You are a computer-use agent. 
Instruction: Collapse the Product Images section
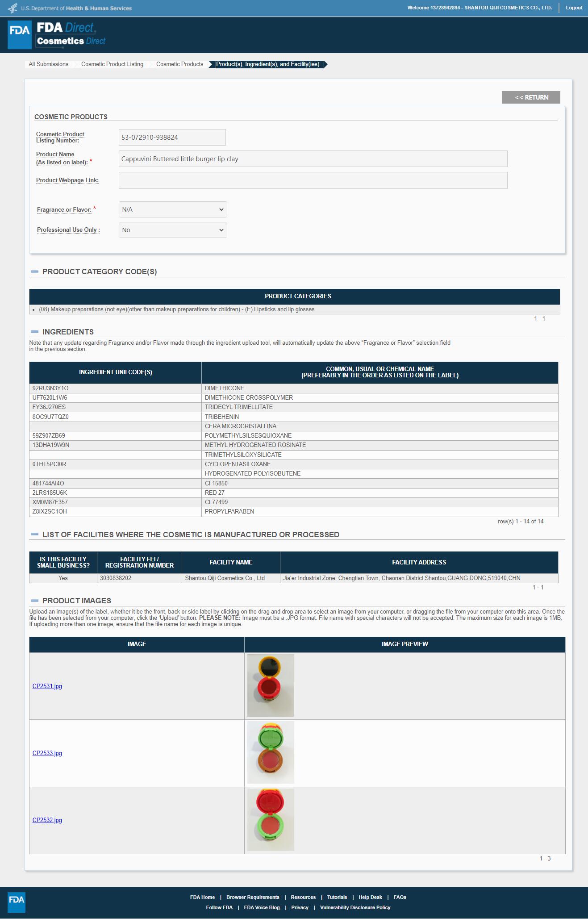pyautogui.click(x=34, y=601)
